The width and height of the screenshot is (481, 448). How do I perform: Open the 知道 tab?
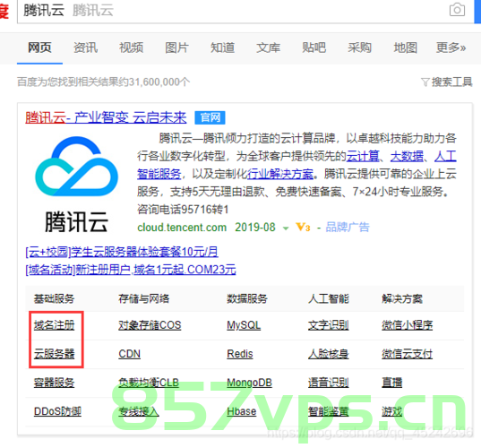point(222,47)
